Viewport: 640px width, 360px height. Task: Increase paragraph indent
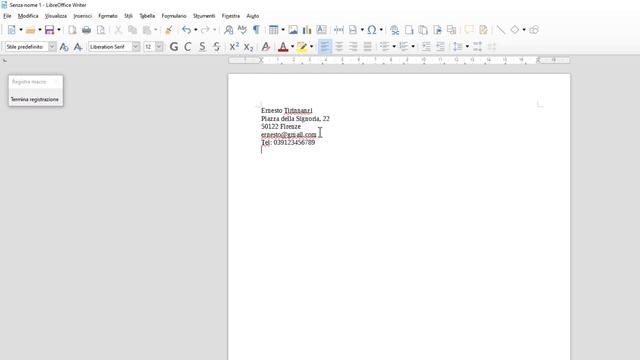click(426, 47)
